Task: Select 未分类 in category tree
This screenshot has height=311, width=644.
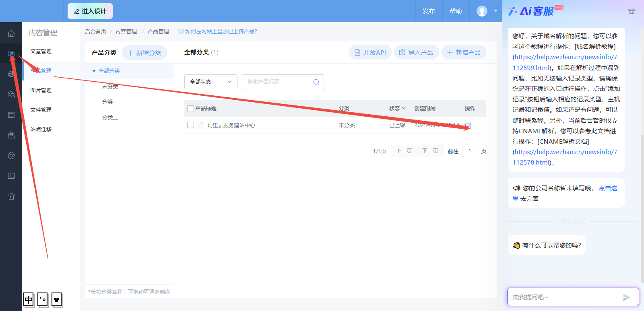Action: [x=110, y=87]
